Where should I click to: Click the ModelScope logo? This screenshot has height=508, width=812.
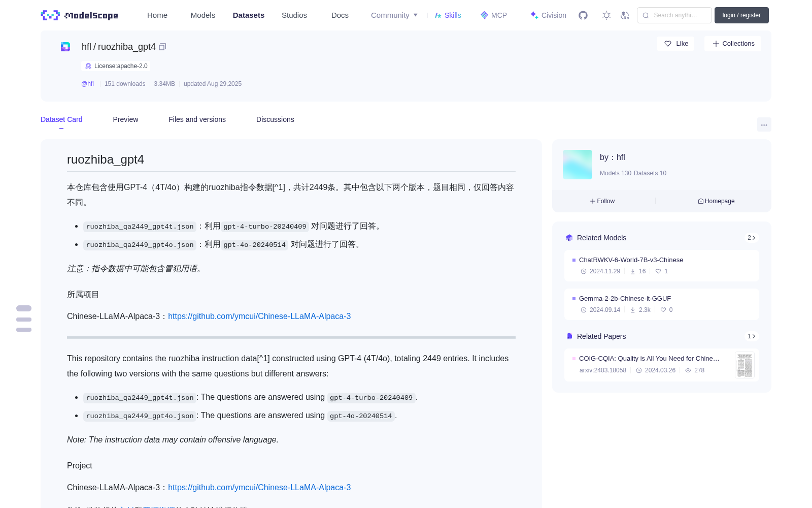80,15
